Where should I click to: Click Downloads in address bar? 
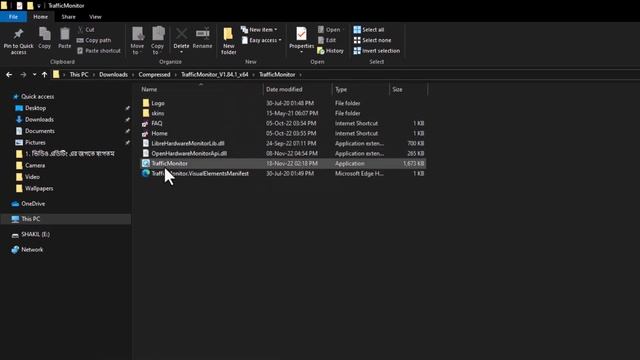point(113,75)
